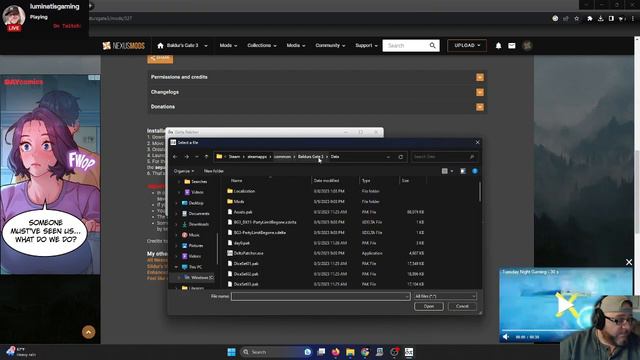Click the File name input field
The height and width of the screenshot is (360, 640).
320,296
